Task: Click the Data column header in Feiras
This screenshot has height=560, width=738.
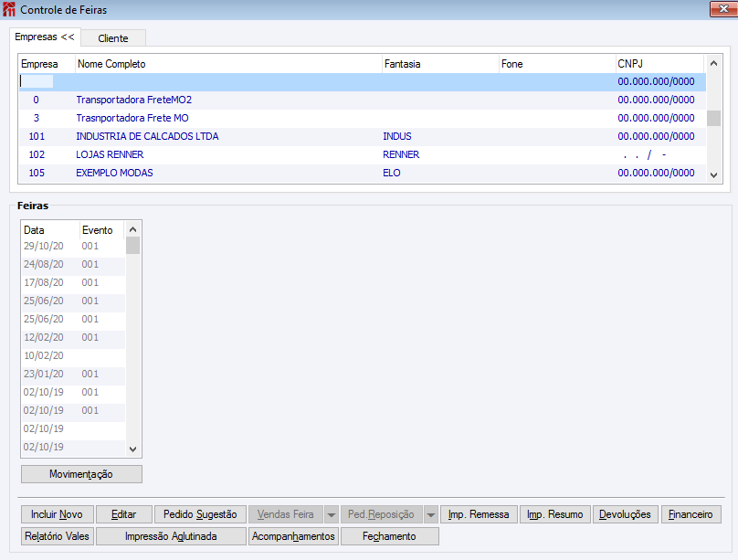Action: tap(50, 230)
